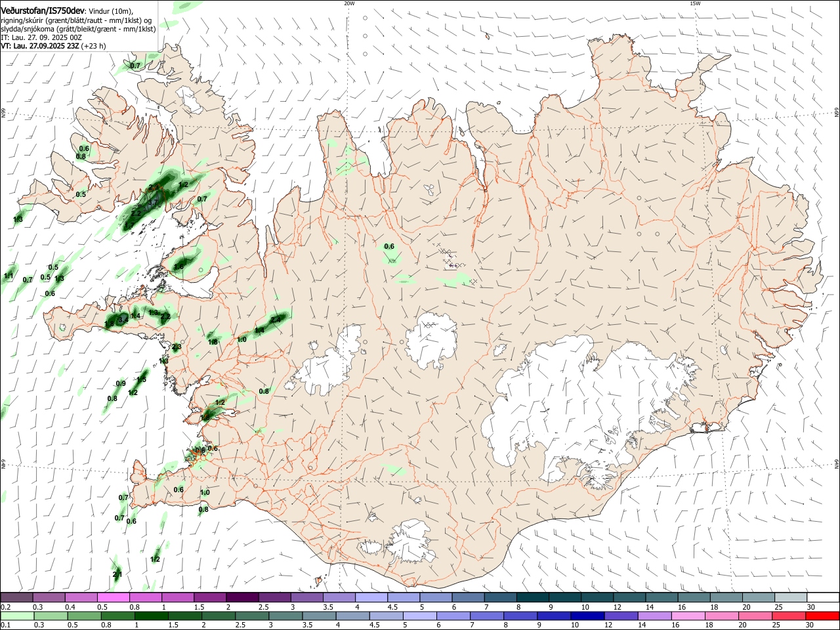Click the '0.1' label in lower legend

5,625
